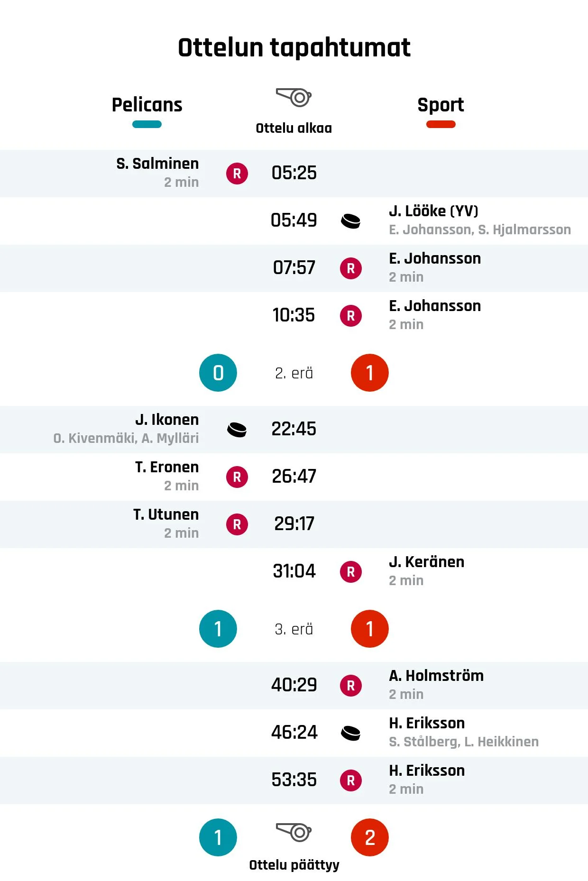Click the penalty R icon for A. Holmström
The width and height of the screenshot is (588, 881).
click(x=351, y=686)
